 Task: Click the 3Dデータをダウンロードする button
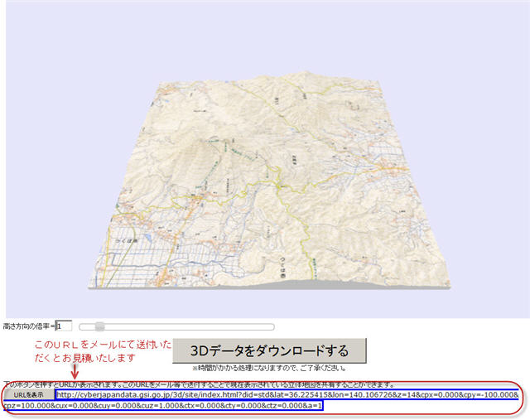pyautogui.click(x=269, y=350)
